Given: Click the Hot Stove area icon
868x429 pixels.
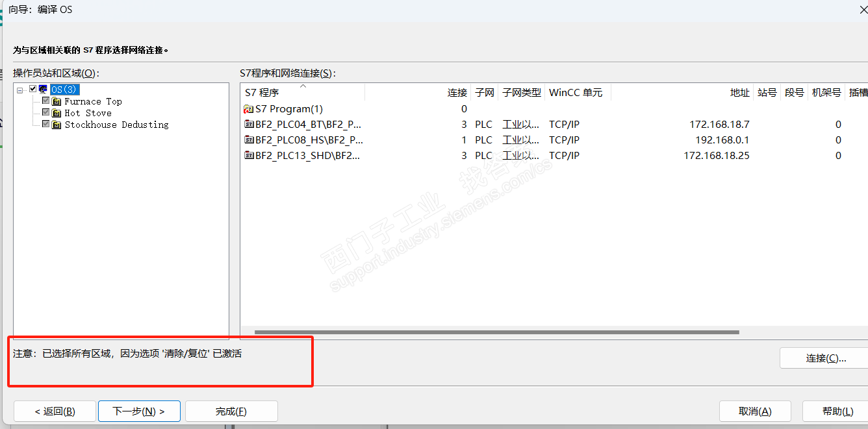Looking at the screenshot, I should [57, 113].
